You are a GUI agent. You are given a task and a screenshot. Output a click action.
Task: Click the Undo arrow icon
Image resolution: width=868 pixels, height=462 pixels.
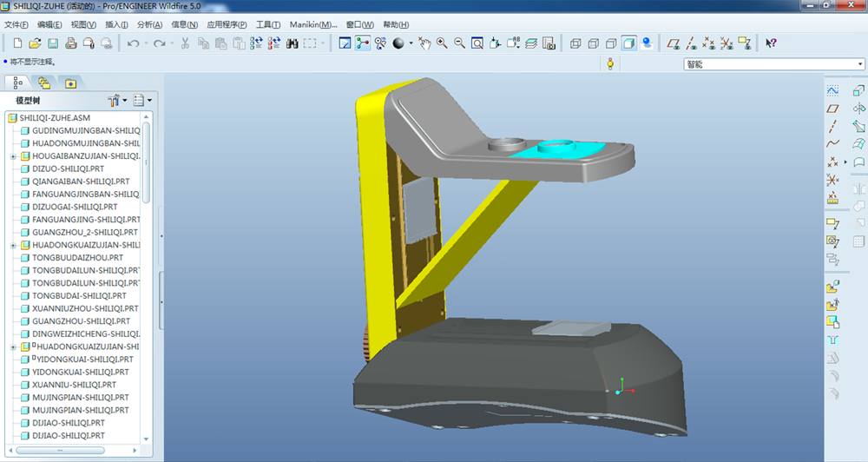[x=133, y=43]
